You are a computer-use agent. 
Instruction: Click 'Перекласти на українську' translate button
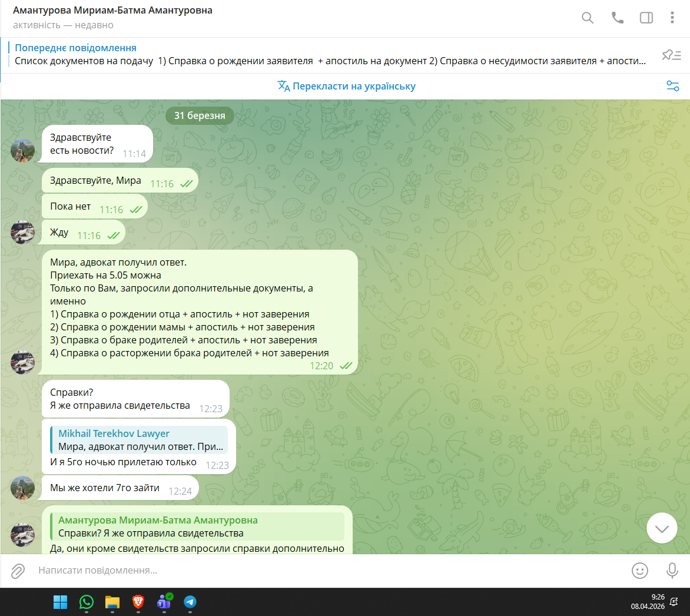pos(346,86)
